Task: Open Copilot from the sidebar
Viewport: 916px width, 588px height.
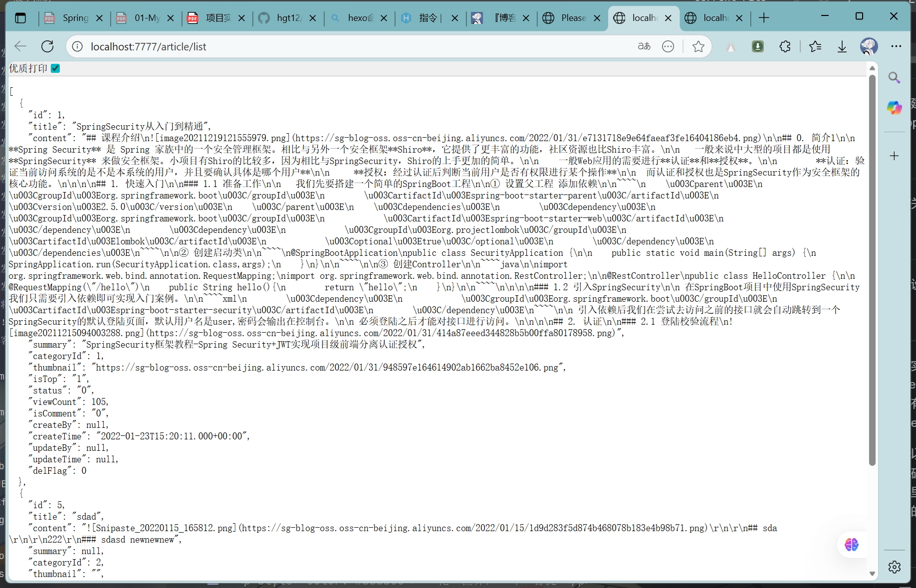Action: [894, 108]
